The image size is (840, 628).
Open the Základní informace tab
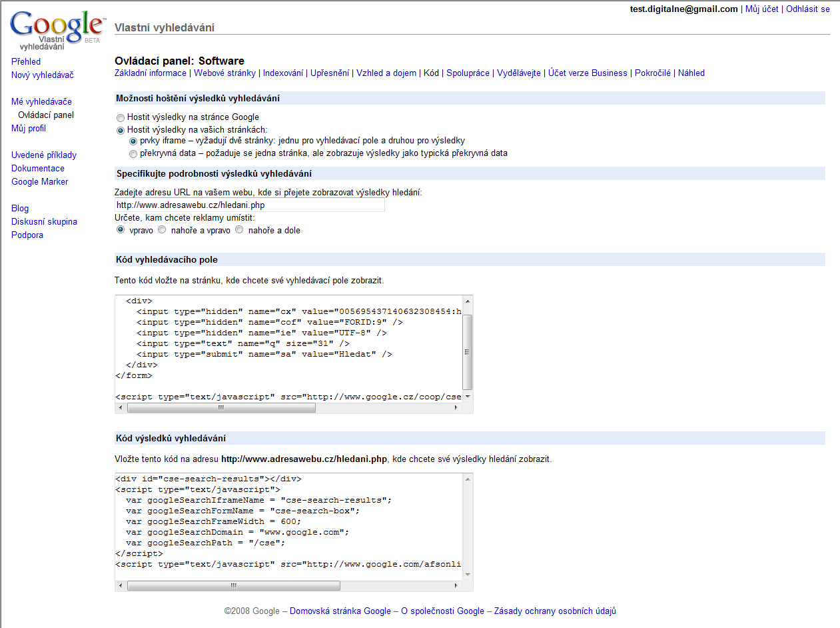pos(151,73)
